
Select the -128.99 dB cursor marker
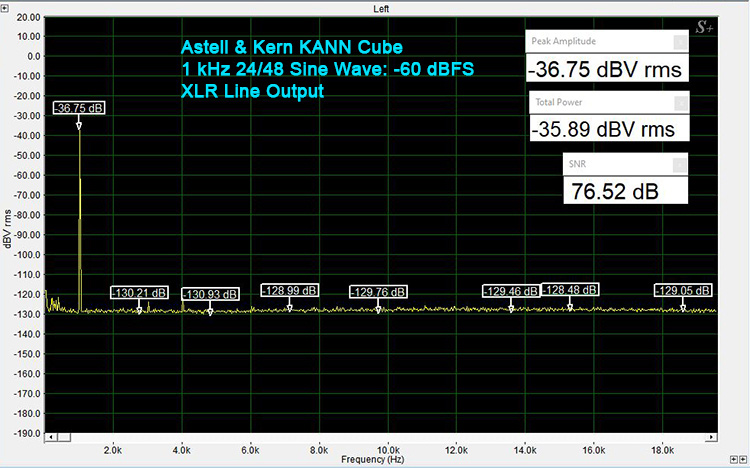pos(289,290)
